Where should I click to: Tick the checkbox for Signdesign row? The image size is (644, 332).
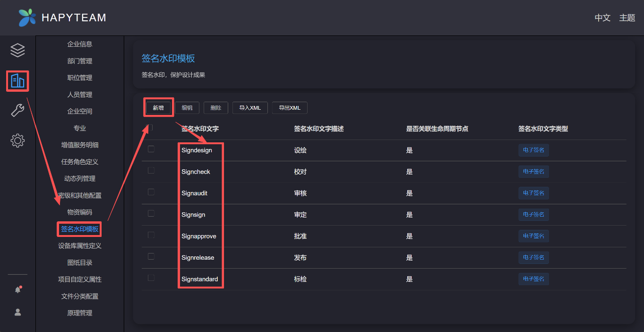pyautogui.click(x=151, y=149)
